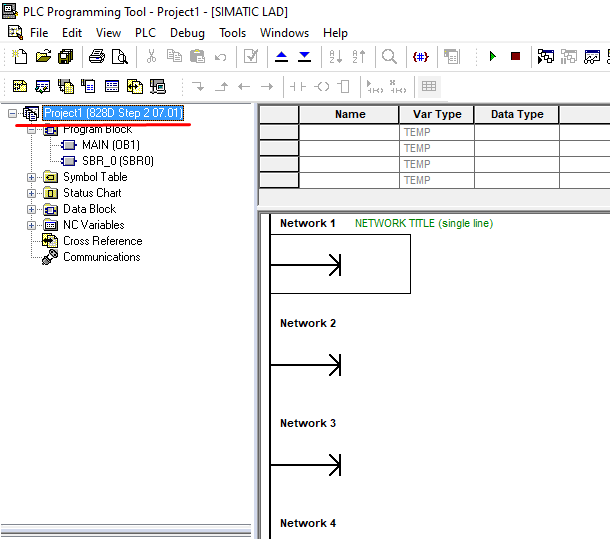Expand the Data Block node
This screenshot has height=539, width=610.
pos(32,209)
